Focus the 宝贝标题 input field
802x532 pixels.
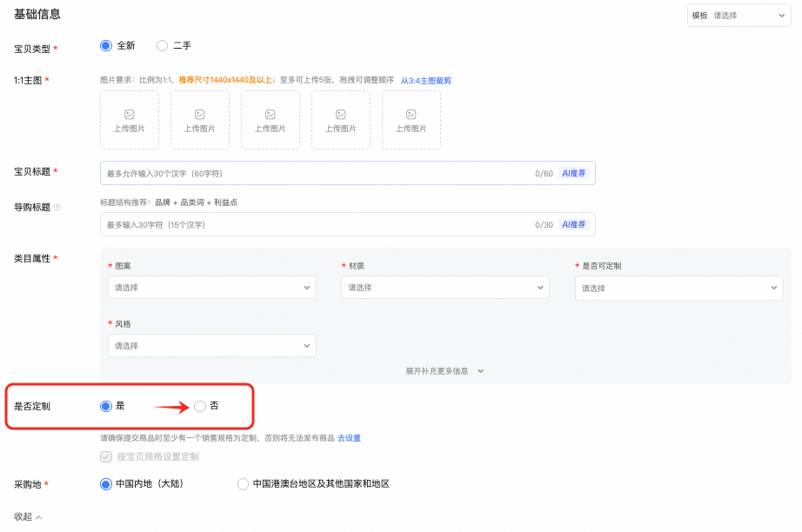[x=348, y=173]
